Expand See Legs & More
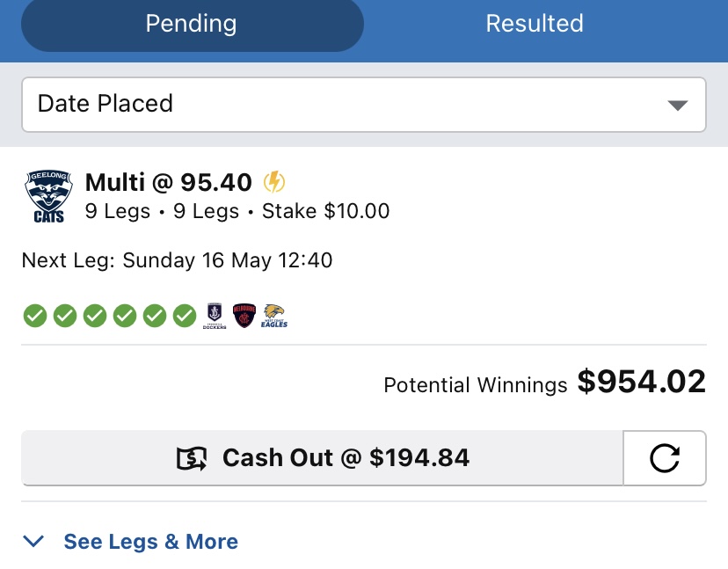Viewport: 728px width, 569px height. coord(150,542)
